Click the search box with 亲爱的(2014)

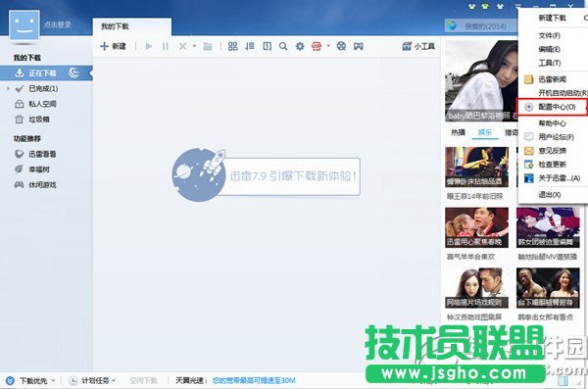[x=481, y=25]
